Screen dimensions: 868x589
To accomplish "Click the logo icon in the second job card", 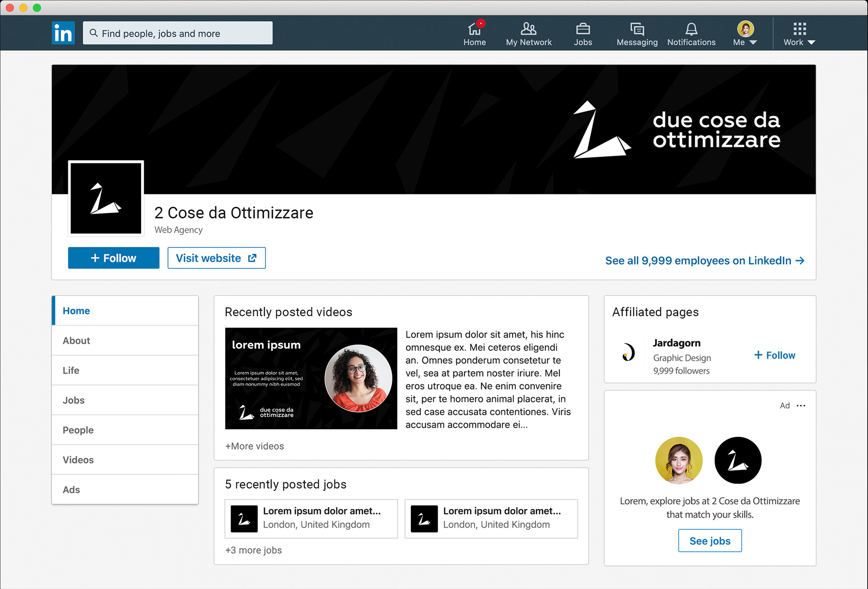I will click(424, 518).
